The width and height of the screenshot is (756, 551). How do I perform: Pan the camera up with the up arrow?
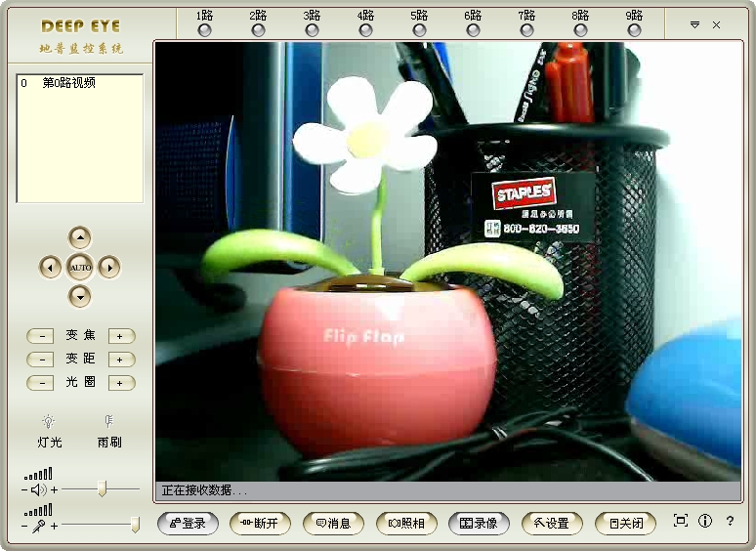click(x=80, y=237)
